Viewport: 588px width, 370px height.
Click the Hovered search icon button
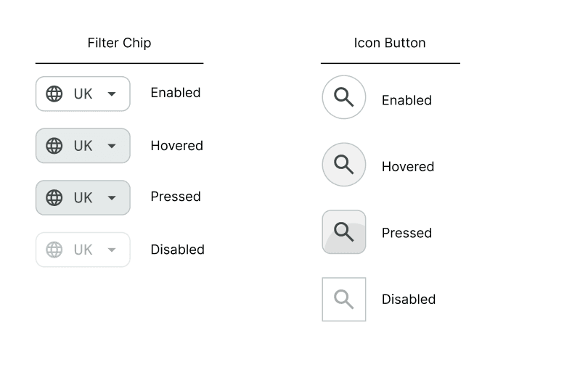point(344,164)
